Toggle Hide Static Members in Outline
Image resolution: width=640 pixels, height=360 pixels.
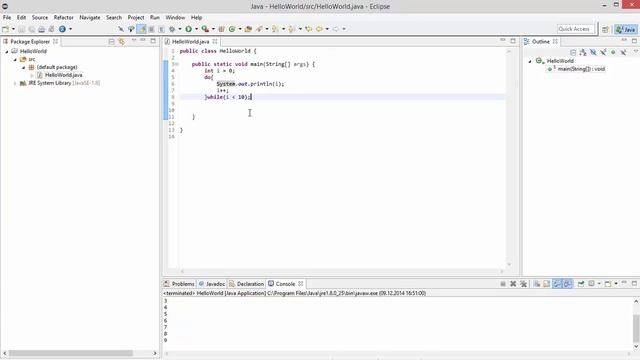coord(603,53)
